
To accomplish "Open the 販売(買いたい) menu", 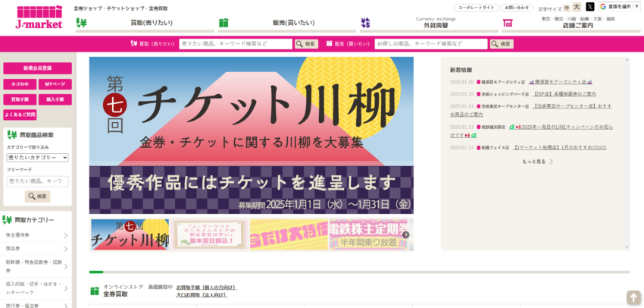I will point(293,23).
